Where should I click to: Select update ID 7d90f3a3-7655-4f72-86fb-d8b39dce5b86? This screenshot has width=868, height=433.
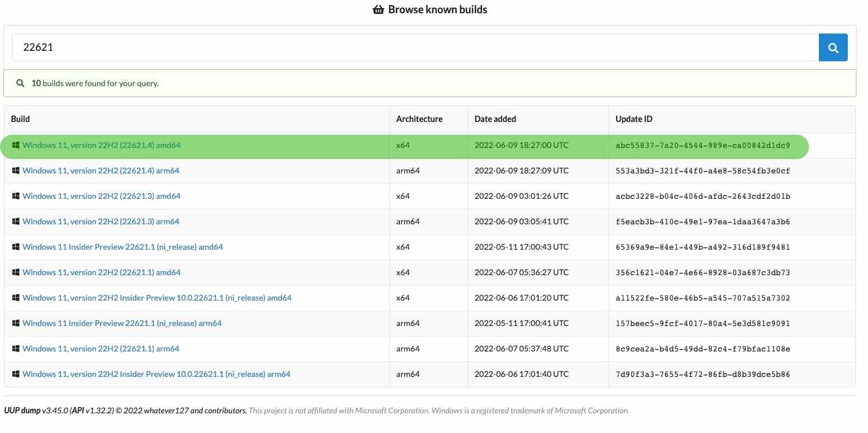point(703,374)
